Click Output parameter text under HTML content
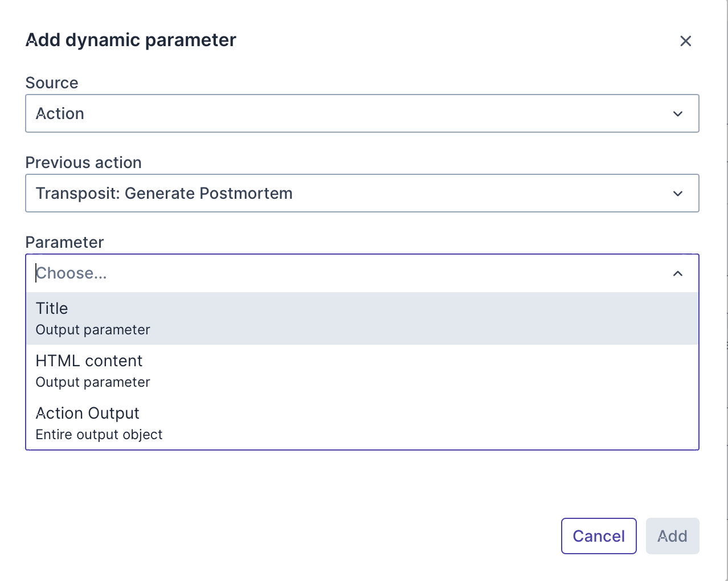Image resolution: width=728 pixels, height=581 pixels. click(x=93, y=383)
